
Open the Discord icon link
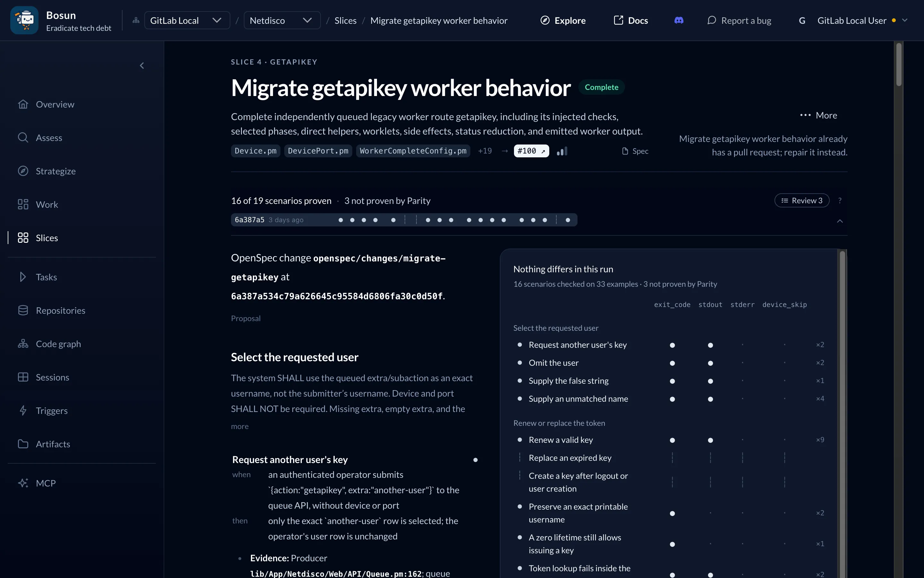[x=679, y=20]
